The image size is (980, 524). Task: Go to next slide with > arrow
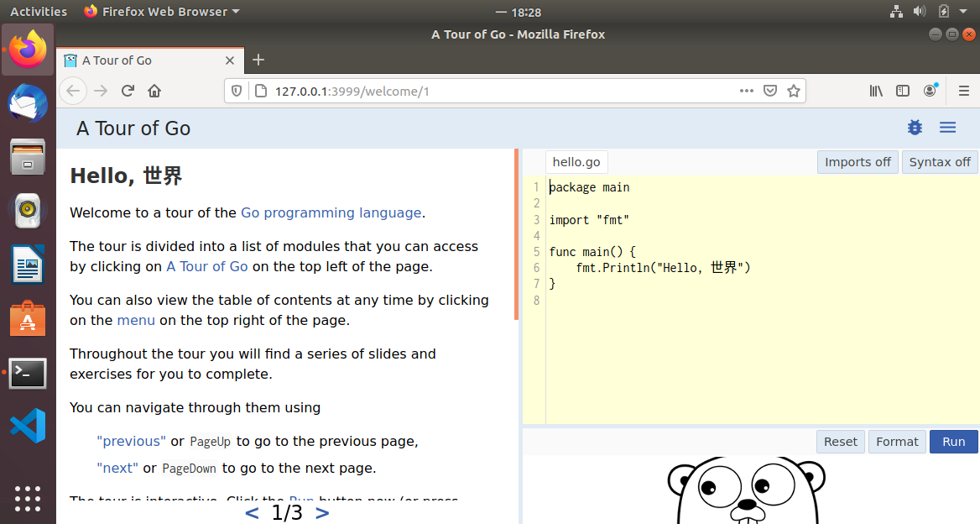322,513
